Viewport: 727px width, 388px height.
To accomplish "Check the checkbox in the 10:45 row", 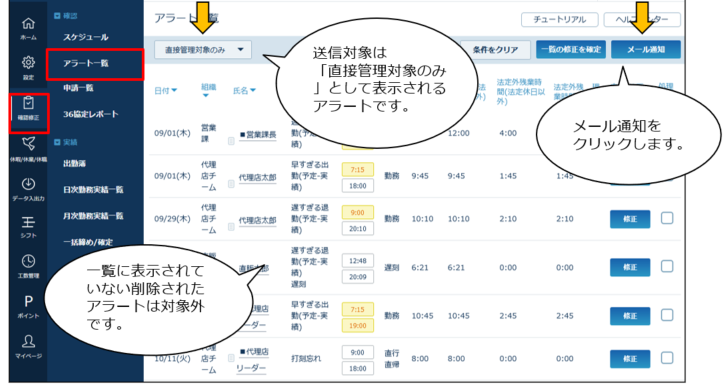I will click(x=667, y=315).
